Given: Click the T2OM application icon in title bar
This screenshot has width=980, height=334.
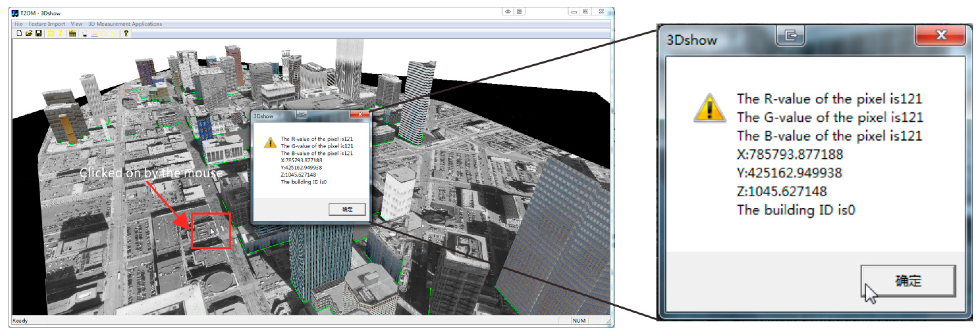Looking at the screenshot, I should (x=15, y=13).
